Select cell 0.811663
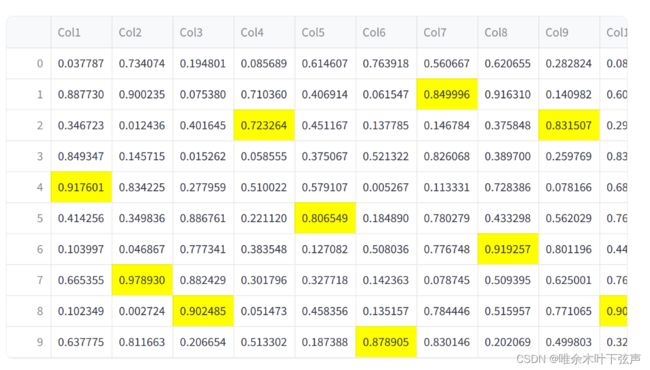The width and height of the screenshot is (650, 370). coord(142,342)
